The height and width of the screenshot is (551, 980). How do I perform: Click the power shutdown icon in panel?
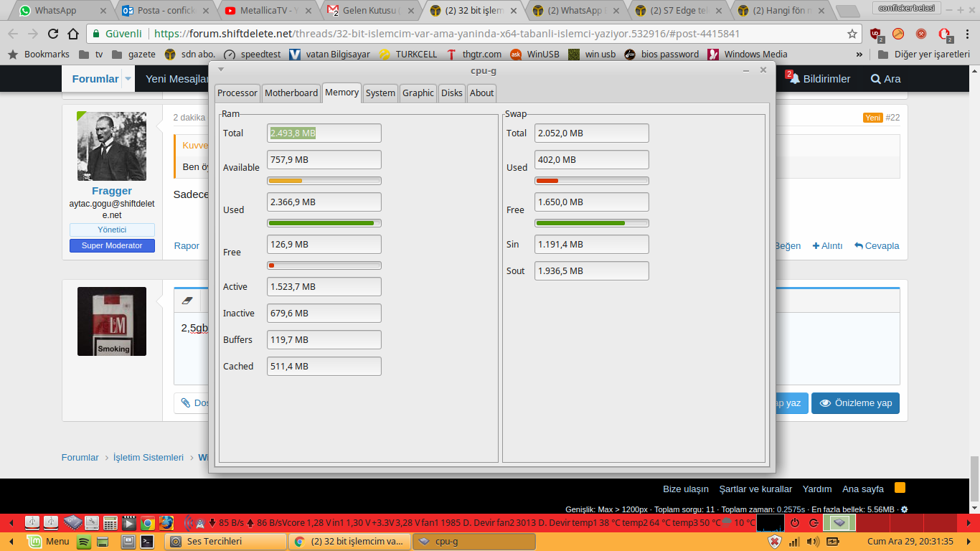(x=795, y=522)
